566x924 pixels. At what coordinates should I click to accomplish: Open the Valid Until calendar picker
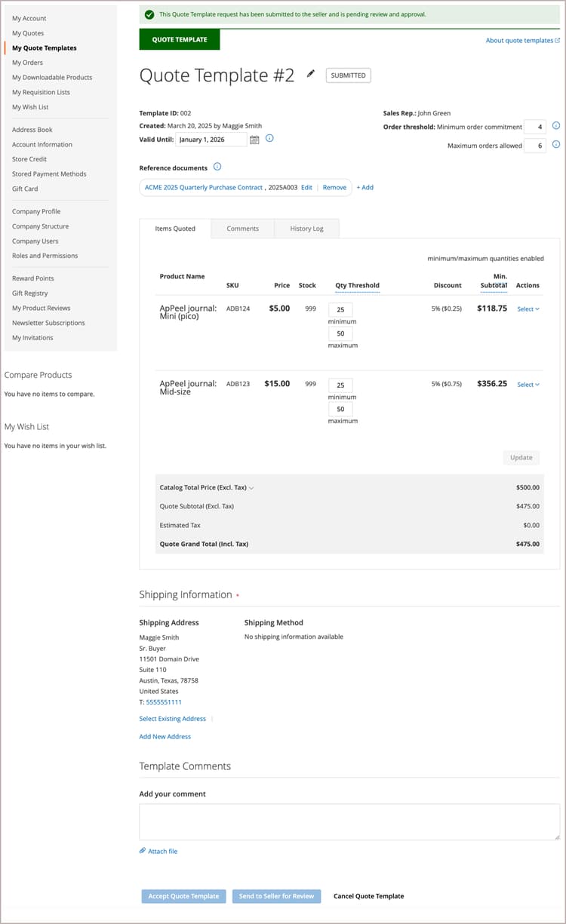[256, 140]
